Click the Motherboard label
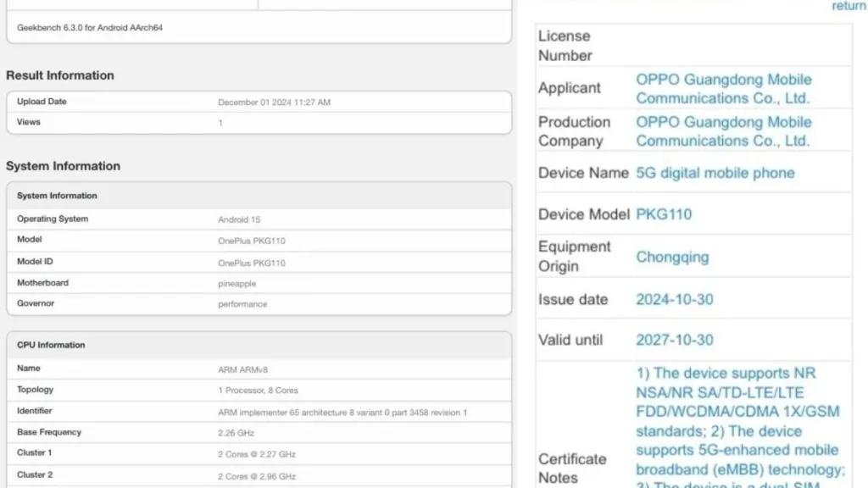868x488 pixels. [x=42, y=283]
